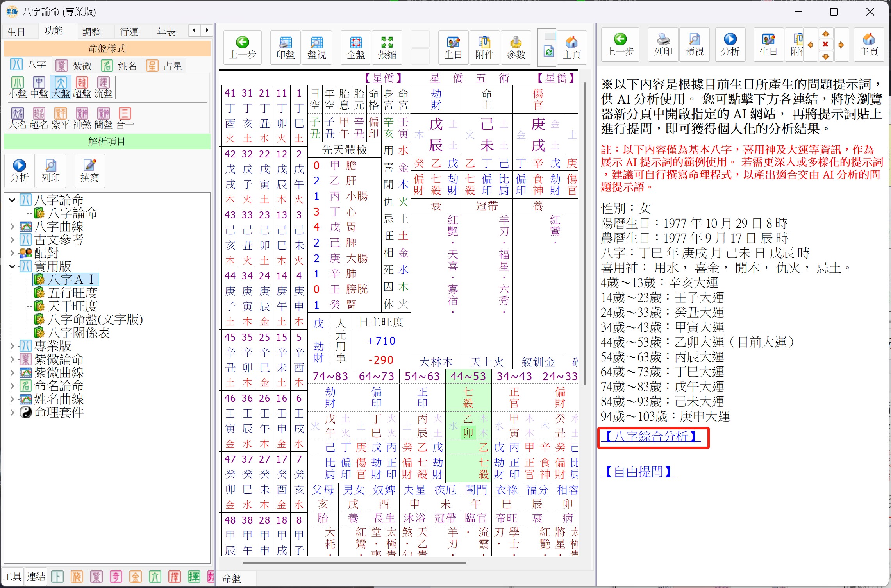
Task: Open the 生日 tab at top left
Action: coord(16,32)
